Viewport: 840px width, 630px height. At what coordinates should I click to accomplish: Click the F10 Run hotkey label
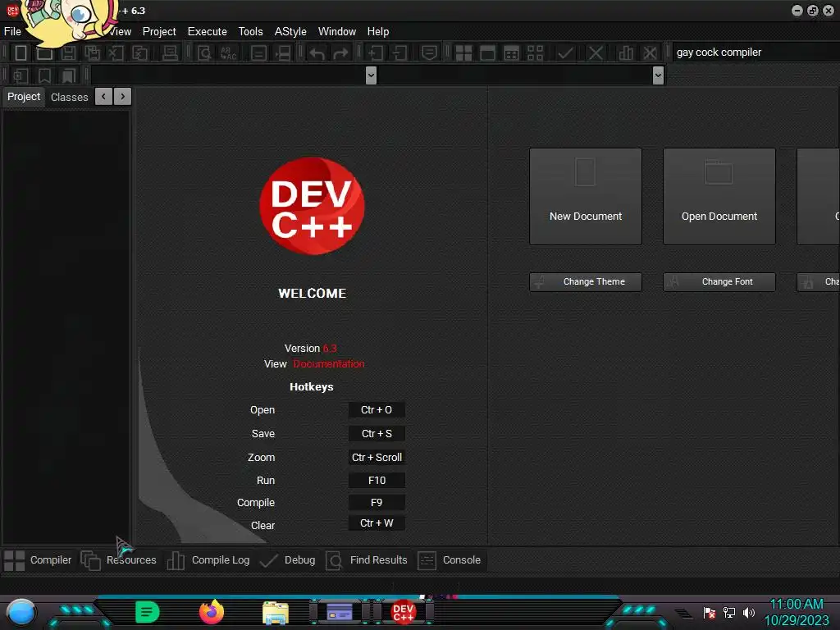pyautogui.click(x=377, y=481)
